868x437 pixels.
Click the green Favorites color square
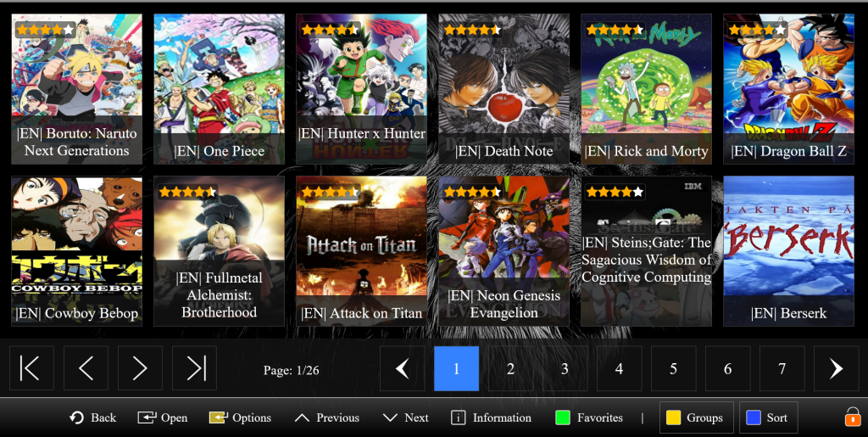563,417
